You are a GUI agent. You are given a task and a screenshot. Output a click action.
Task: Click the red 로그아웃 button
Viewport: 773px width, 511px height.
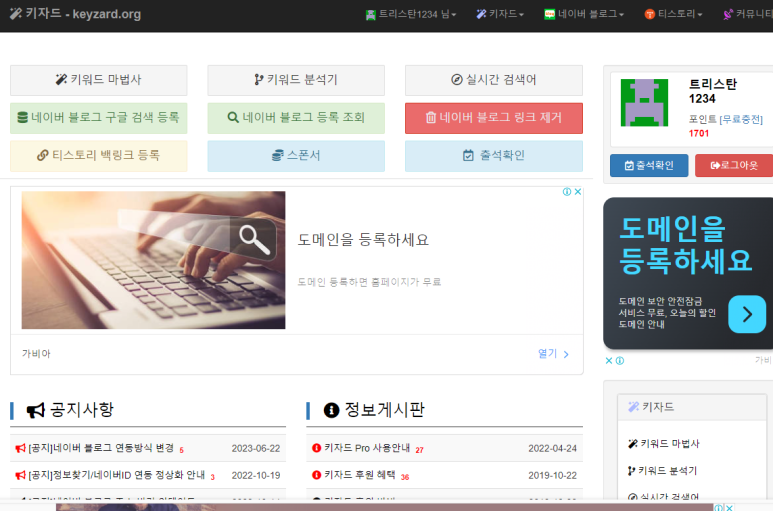pos(734,166)
